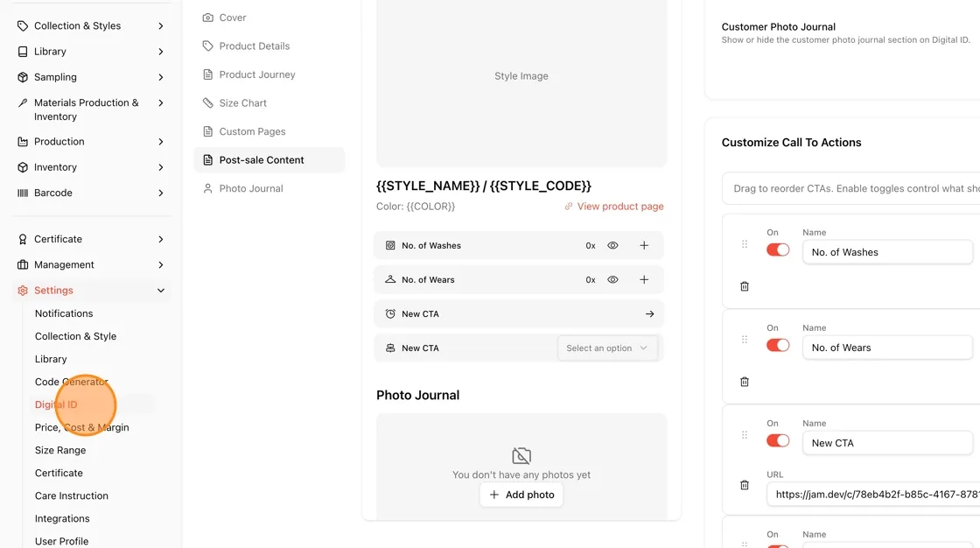Toggle visibility eye for No. of Wears
Image resolution: width=980 pixels, height=548 pixels.
click(612, 279)
